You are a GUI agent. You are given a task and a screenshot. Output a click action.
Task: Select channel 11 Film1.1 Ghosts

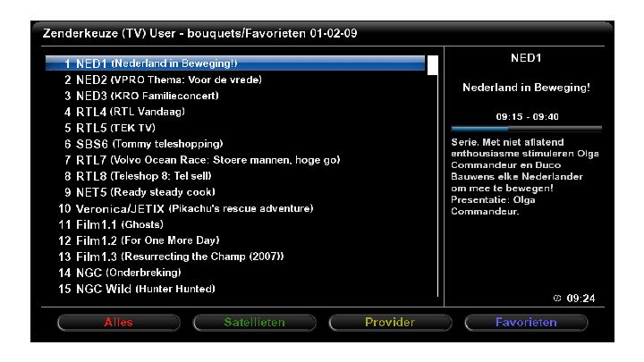point(235,224)
